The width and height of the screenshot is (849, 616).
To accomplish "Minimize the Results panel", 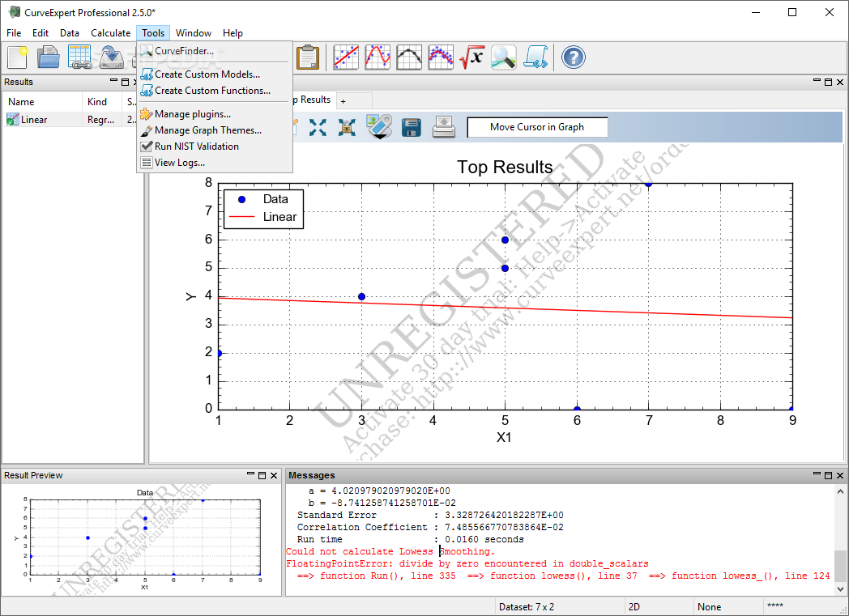I will click(113, 81).
